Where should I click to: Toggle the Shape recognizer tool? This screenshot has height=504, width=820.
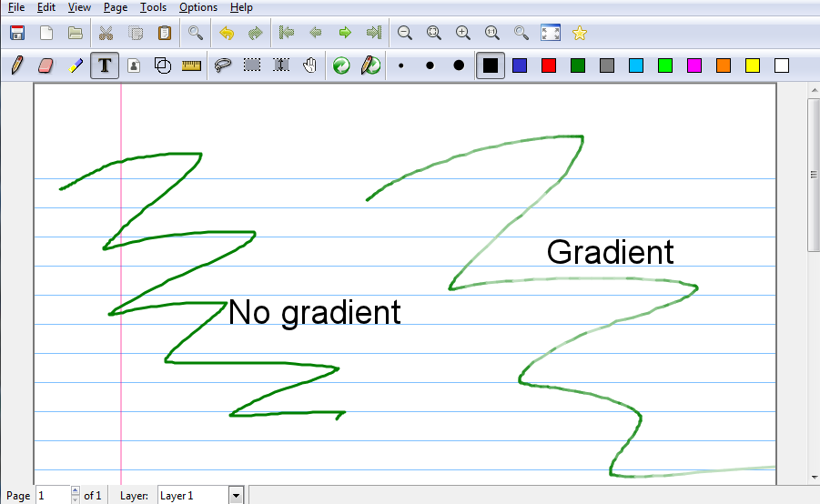coord(163,66)
